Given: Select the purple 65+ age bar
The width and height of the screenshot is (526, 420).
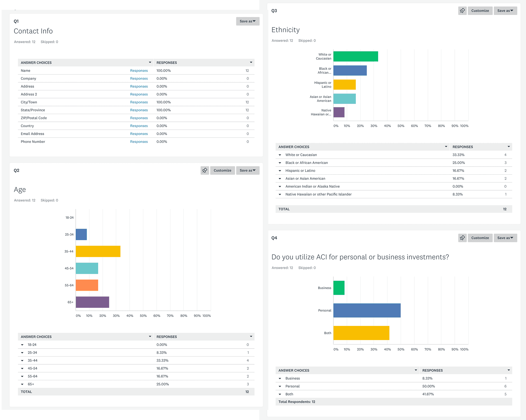Looking at the screenshot, I should point(92,302).
